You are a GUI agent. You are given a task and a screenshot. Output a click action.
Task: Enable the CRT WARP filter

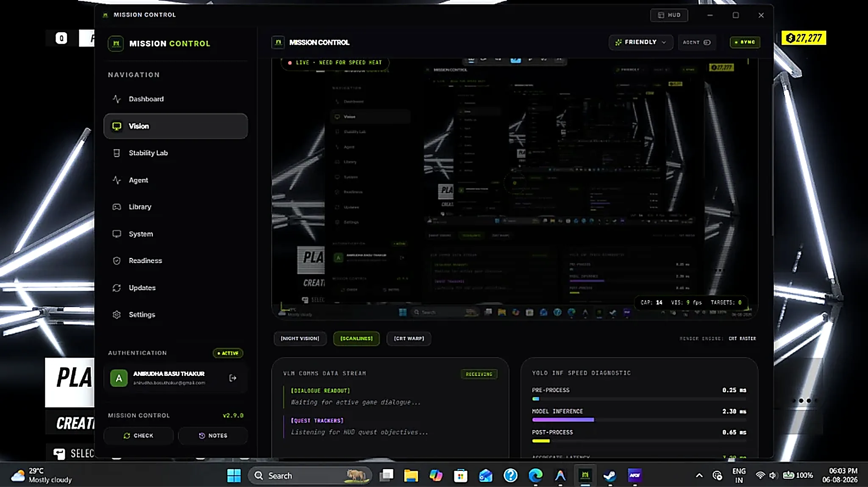point(409,338)
